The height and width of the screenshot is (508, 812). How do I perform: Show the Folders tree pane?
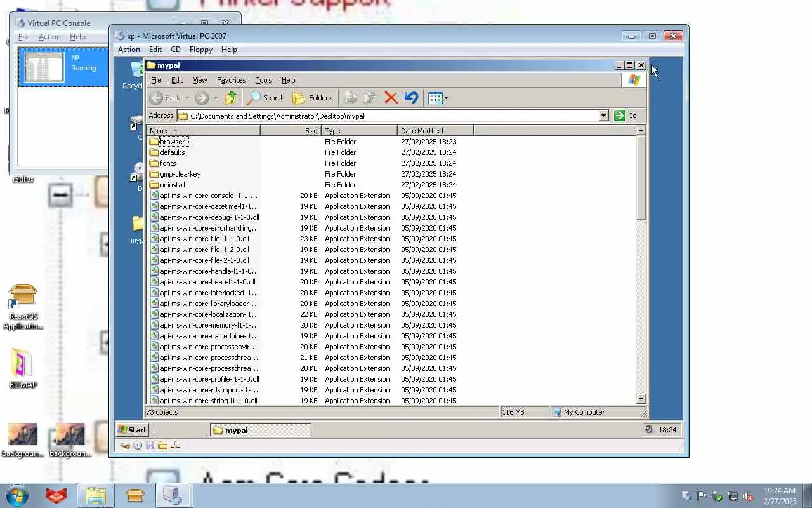coord(311,98)
